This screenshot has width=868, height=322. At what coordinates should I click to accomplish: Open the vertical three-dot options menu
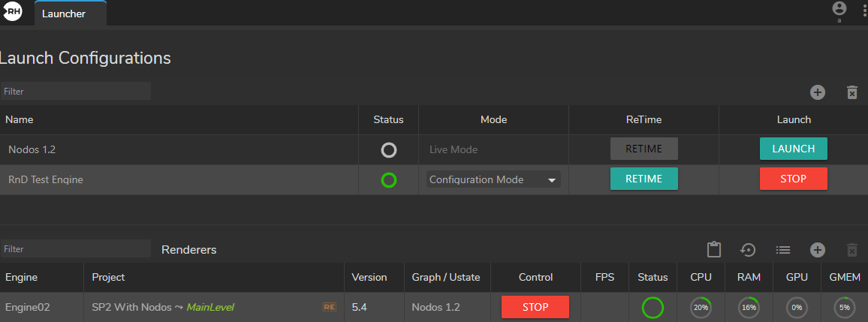863,11
